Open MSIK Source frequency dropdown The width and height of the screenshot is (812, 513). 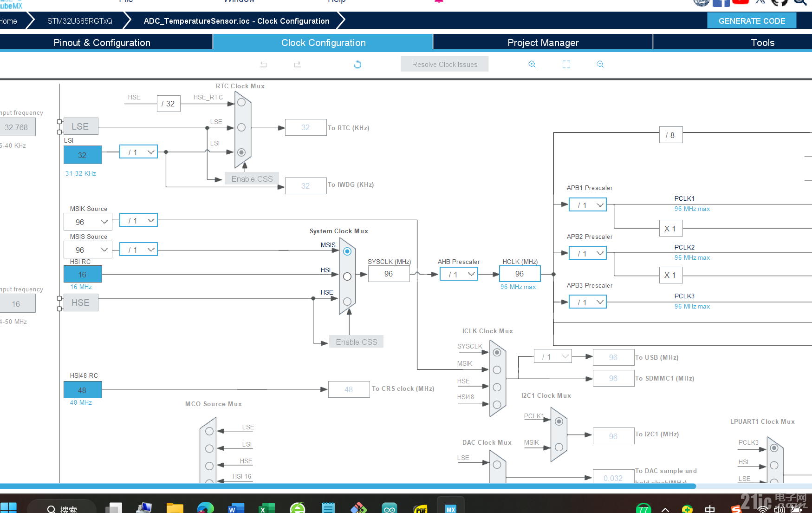pos(88,222)
